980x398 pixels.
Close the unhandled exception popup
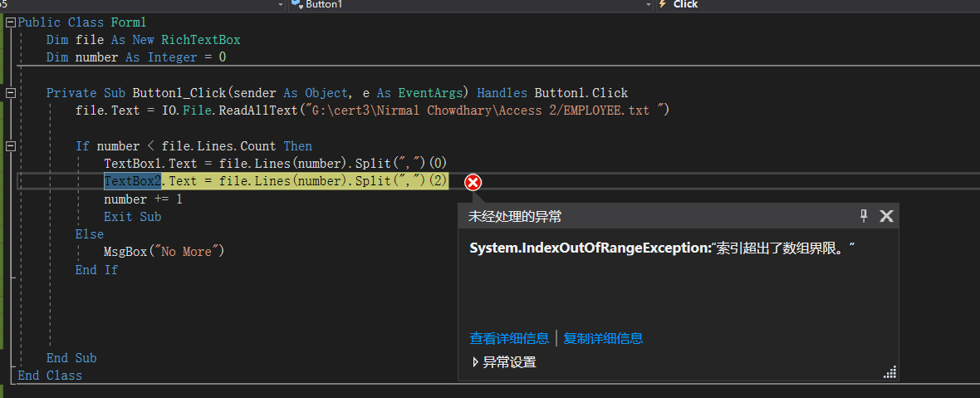coord(886,216)
